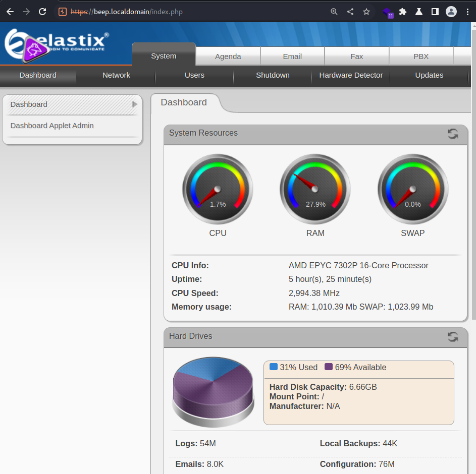Click the Manufacturer: N/A text

coord(305,406)
